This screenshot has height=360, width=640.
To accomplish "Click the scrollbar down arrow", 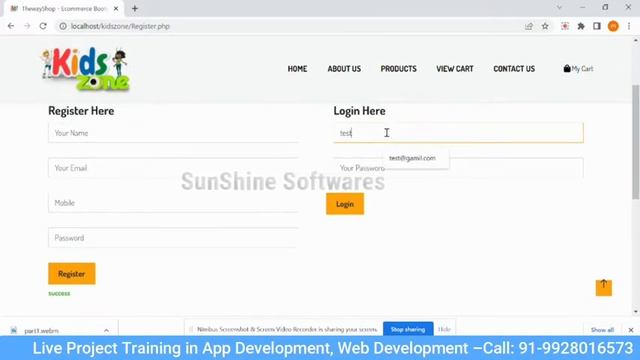I will (x=636, y=312).
